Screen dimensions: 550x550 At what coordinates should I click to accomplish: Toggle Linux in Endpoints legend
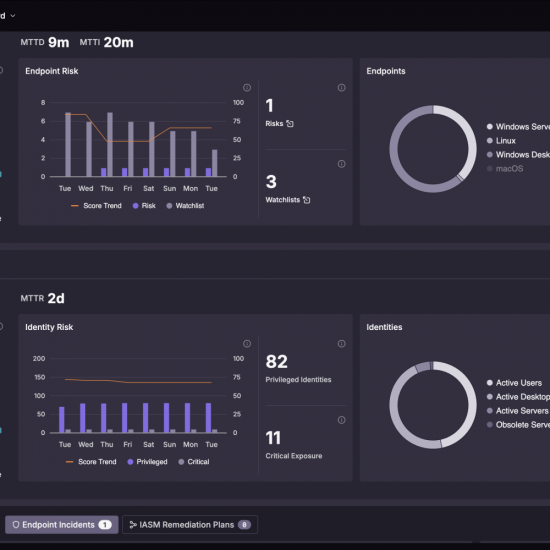click(x=501, y=141)
